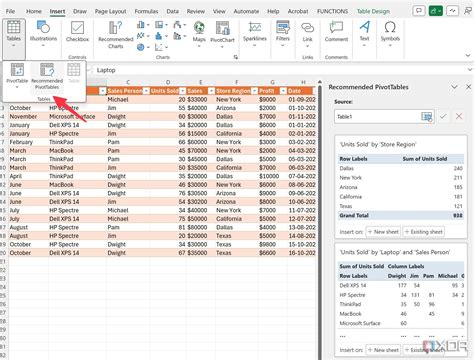Add a Comment from the ribbon
The image size is (474, 360).
tap(336, 32)
